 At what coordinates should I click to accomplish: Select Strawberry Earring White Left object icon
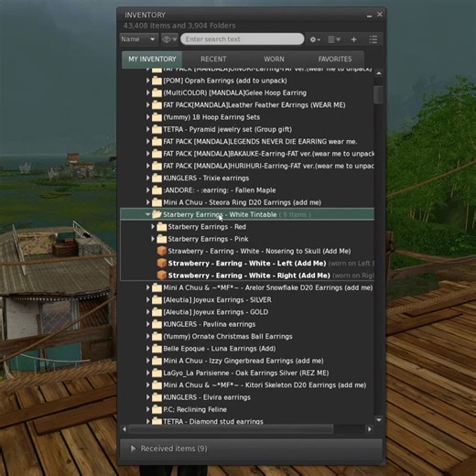[162, 264]
